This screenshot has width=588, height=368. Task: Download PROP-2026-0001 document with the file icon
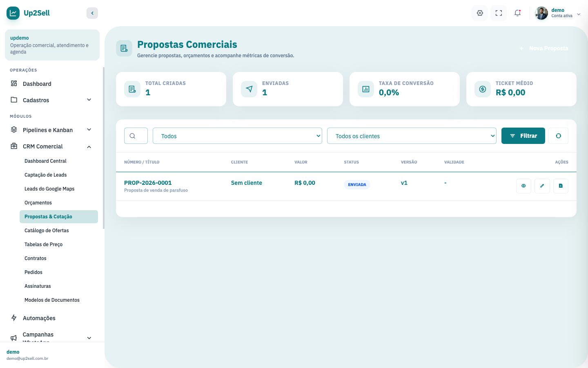pos(561,186)
